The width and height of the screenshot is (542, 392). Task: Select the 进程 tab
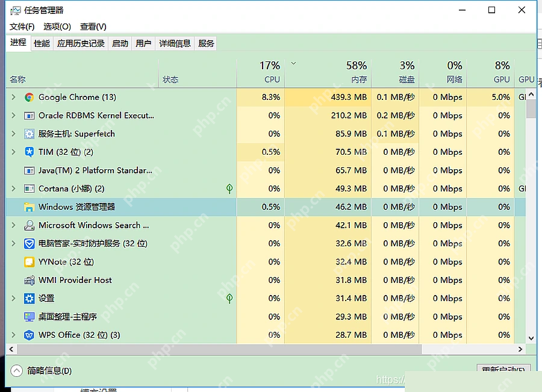18,43
